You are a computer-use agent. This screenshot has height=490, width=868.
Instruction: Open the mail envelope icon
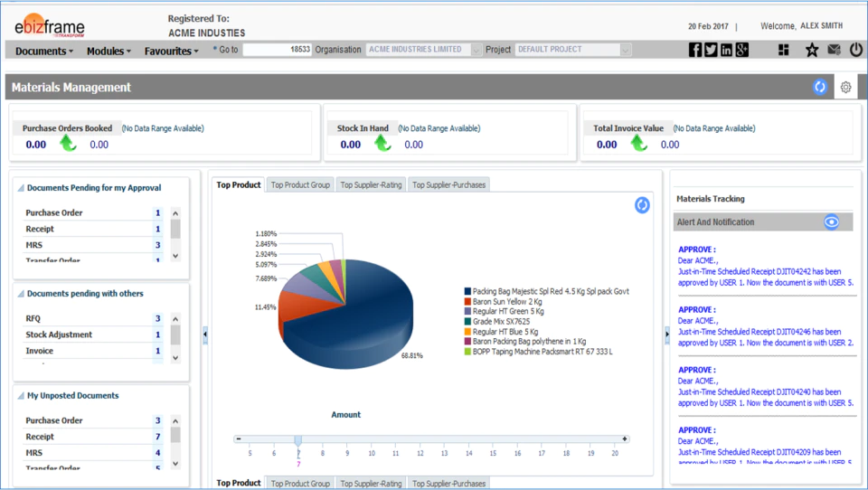pyautogui.click(x=834, y=50)
